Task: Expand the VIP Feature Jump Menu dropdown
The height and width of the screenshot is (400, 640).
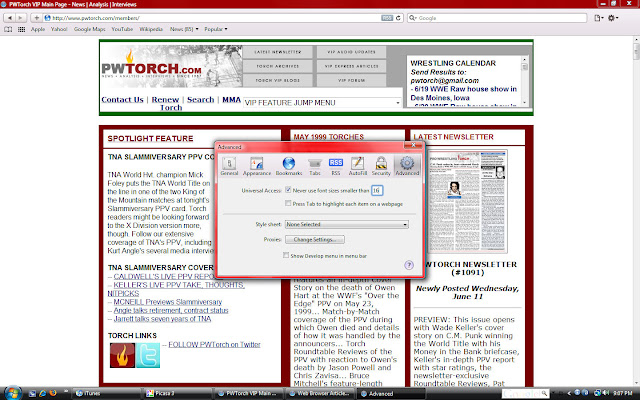Action: [x=322, y=103]
